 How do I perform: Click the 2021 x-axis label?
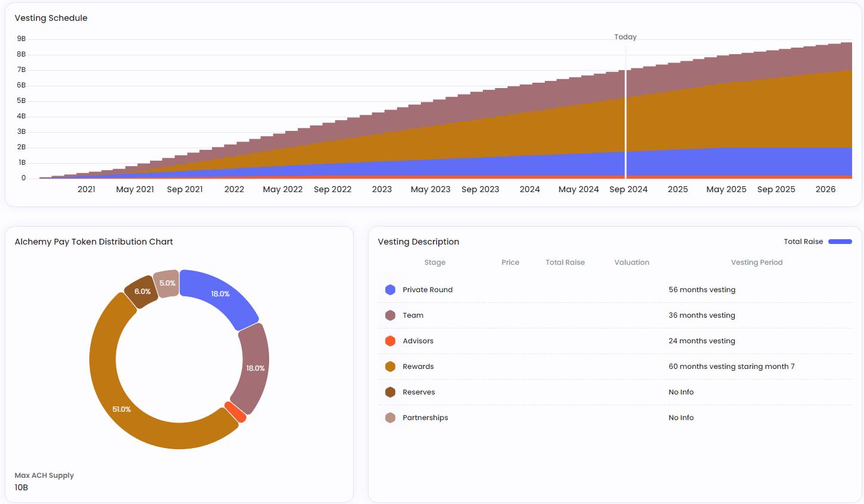click(86, 189)
